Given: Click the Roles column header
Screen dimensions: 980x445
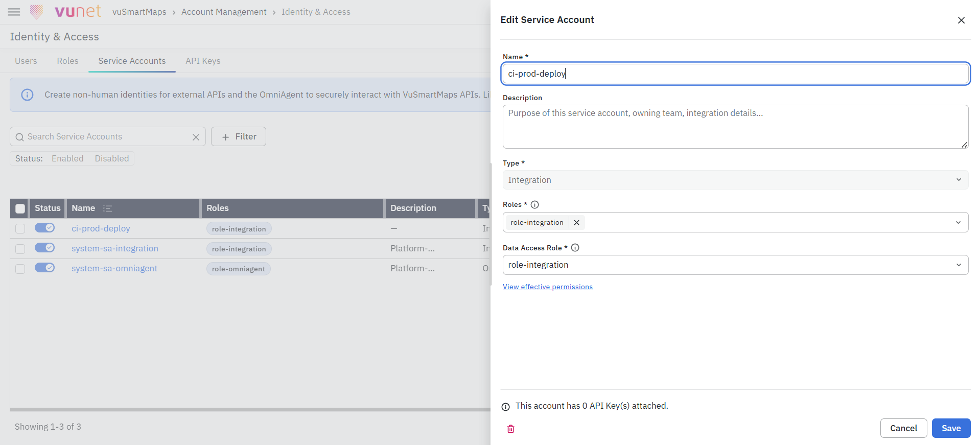Looking at the screenshot, I should point(292,208).
